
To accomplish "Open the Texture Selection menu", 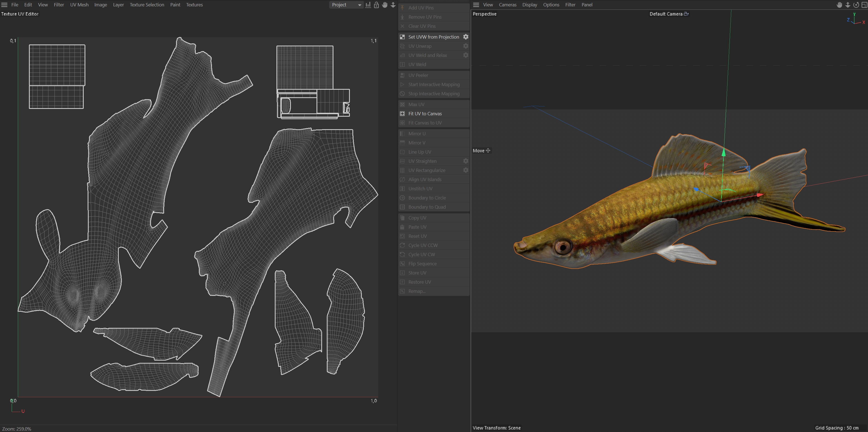I will 147,5.
